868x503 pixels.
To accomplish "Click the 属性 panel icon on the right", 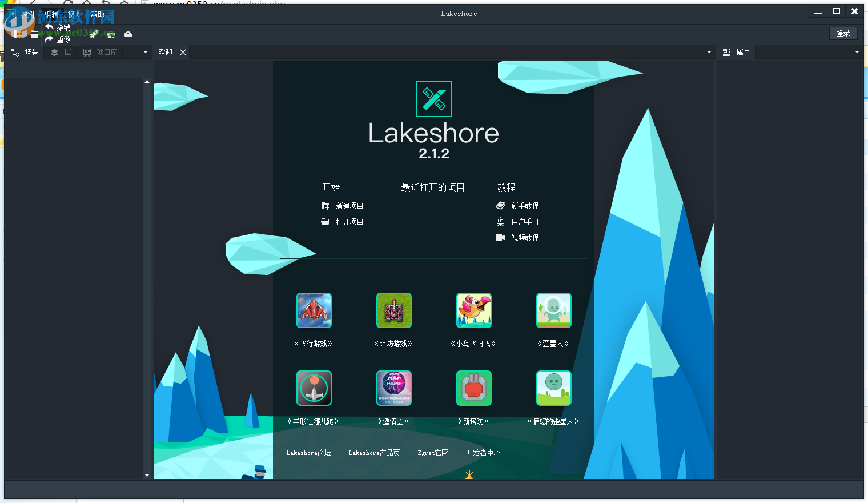I will [x=726, y=52].
